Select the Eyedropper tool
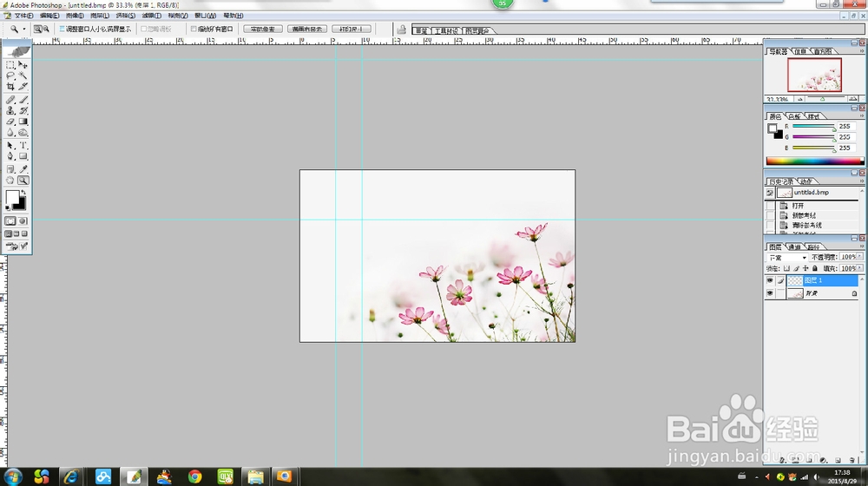The image size is (868, 486). [x=23, y=169]
